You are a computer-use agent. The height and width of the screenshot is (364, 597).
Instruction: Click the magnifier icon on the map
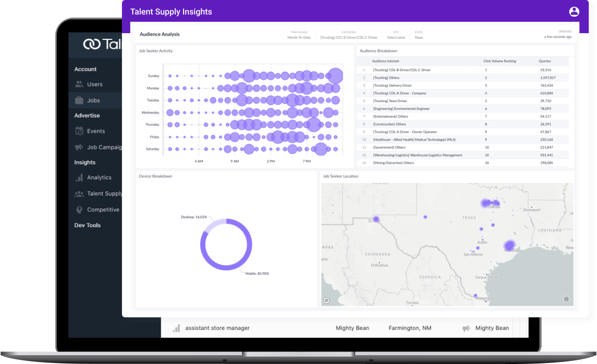pos(325,299)
